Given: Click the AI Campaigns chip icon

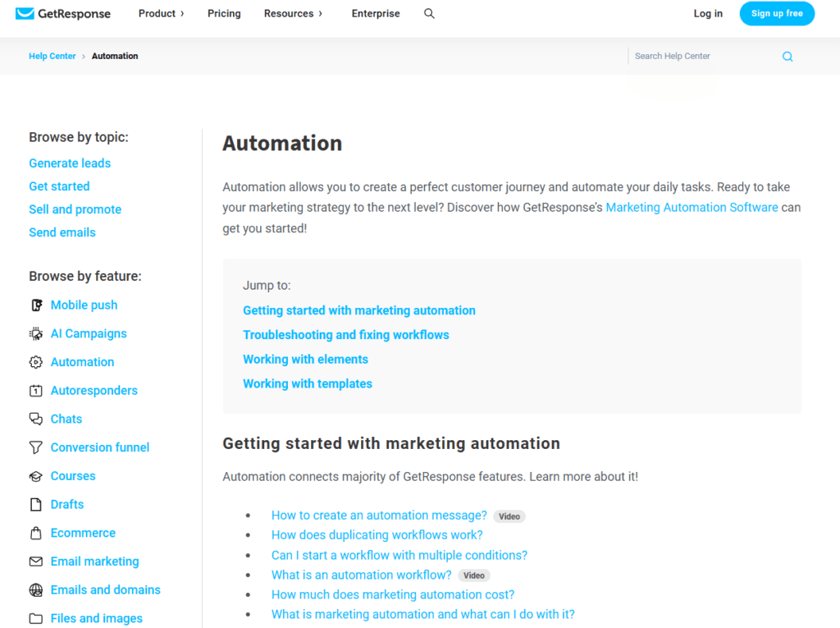Looking at the screenshot, I should point(36,333).
